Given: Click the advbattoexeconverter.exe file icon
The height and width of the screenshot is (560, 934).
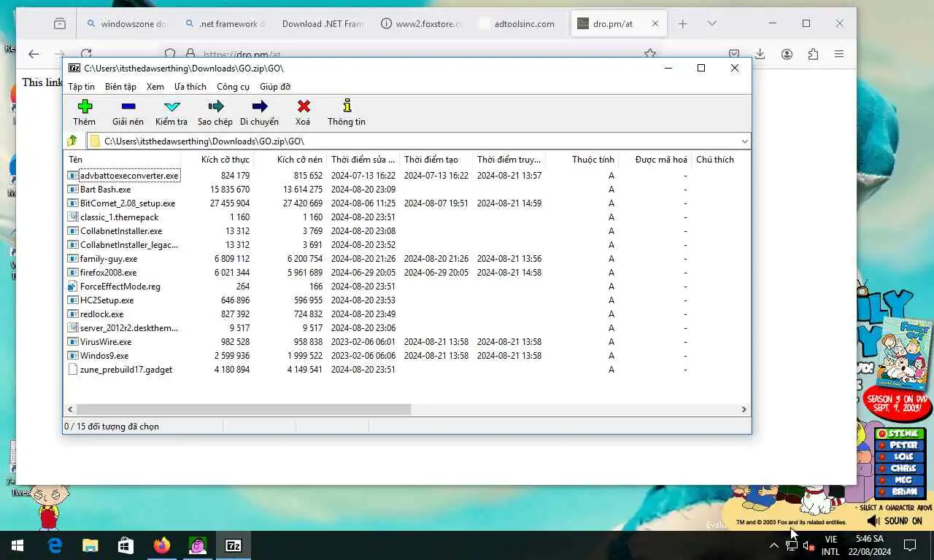Looking at the screenshot, I should pyautogui.click(x=72, y=176).
